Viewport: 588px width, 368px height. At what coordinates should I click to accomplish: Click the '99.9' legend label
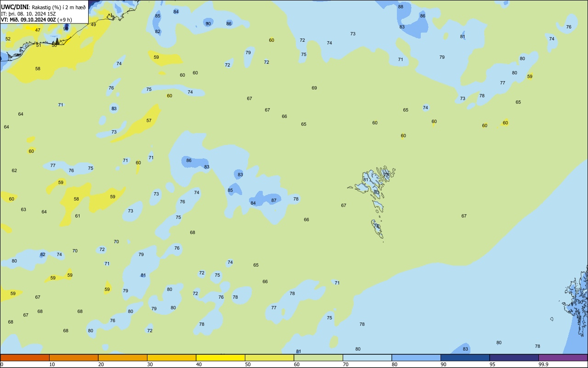pyautogui.click(x=543, y=364)
